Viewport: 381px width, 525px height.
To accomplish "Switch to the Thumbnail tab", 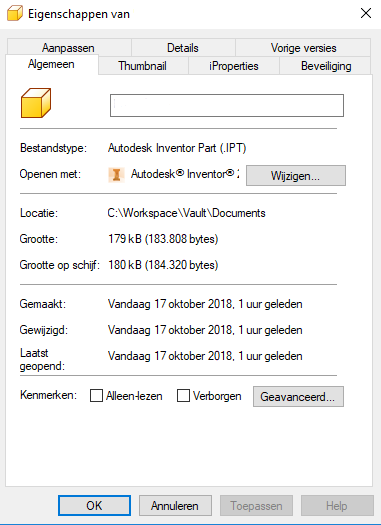I will coord(142,66).
